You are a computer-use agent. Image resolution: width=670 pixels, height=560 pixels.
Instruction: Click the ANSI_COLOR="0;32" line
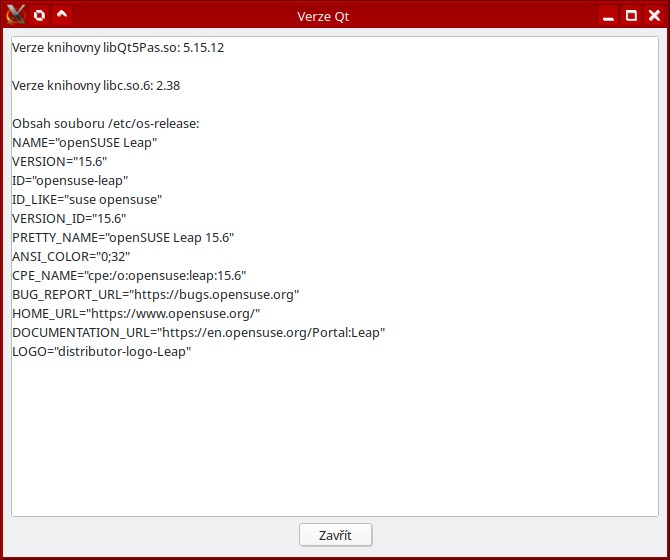[71, 257]
